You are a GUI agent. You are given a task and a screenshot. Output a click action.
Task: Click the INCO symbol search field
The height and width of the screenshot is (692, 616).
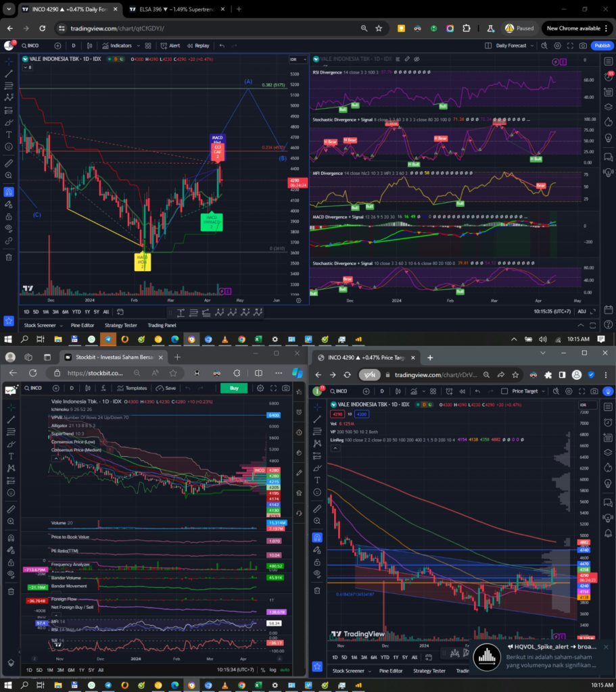pyautogui.click(x=32, y=45)
